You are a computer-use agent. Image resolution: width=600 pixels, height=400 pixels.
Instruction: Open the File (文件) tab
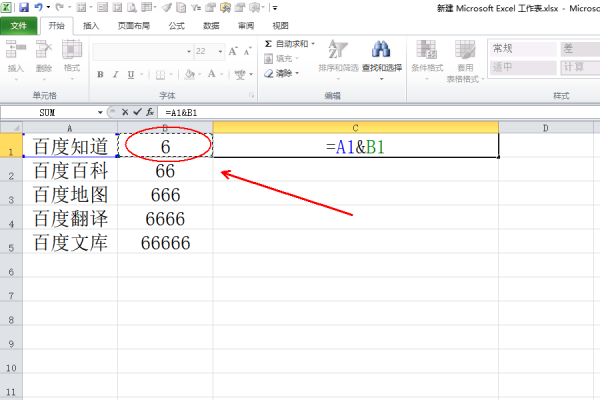point(19,26)
